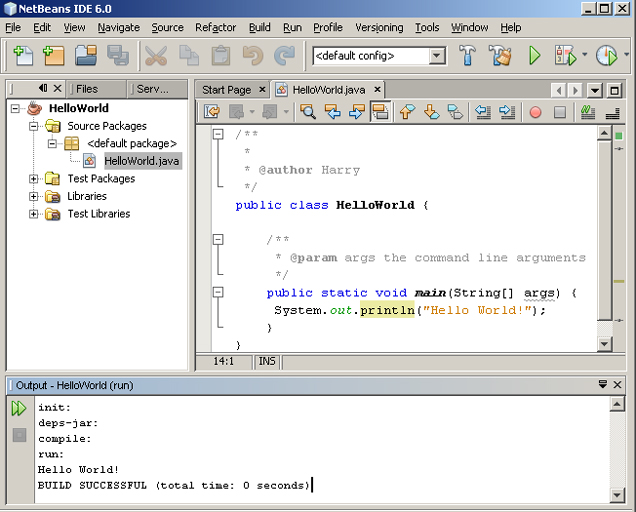Click the Redo arrow icon
Viewport: 636px width, 512px height.
pyautogui.click(x=284, y=56)
